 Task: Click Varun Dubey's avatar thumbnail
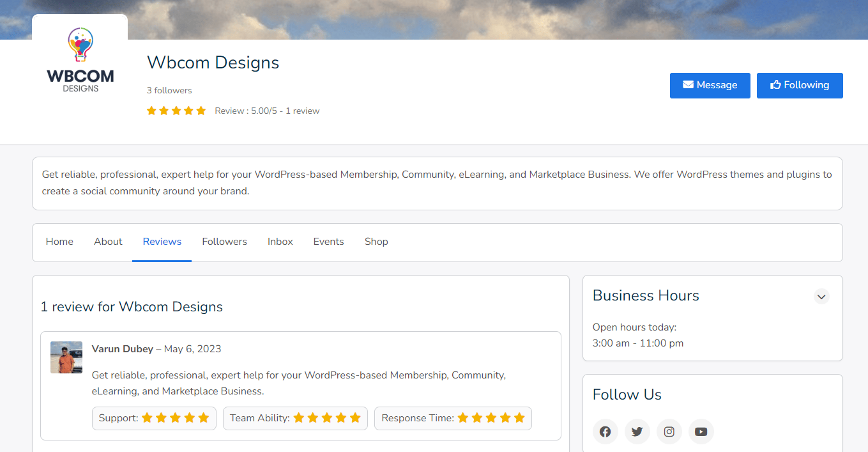[x=66, y=357]
